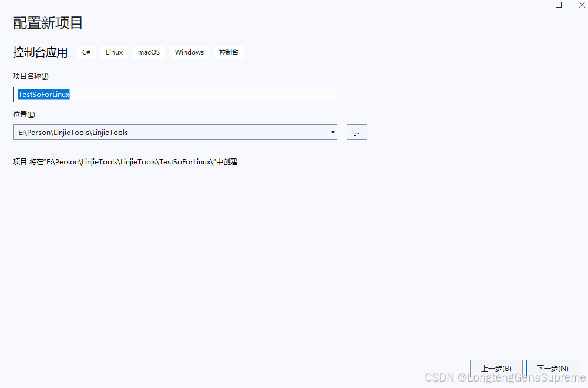Select the Linux tag
The width and height of the screenshot is (588, 388).
115,52
